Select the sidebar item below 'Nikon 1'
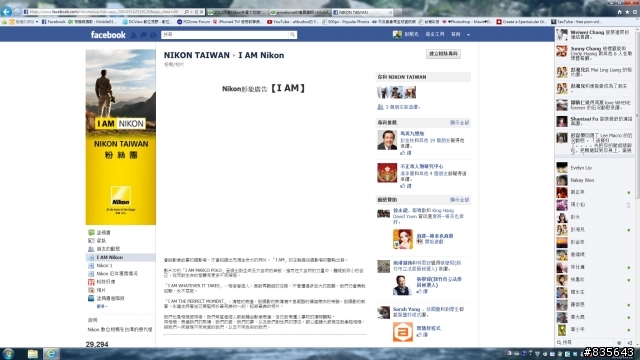Image resolution: width=640 pixels, height=360 pixels. (117, 273)
